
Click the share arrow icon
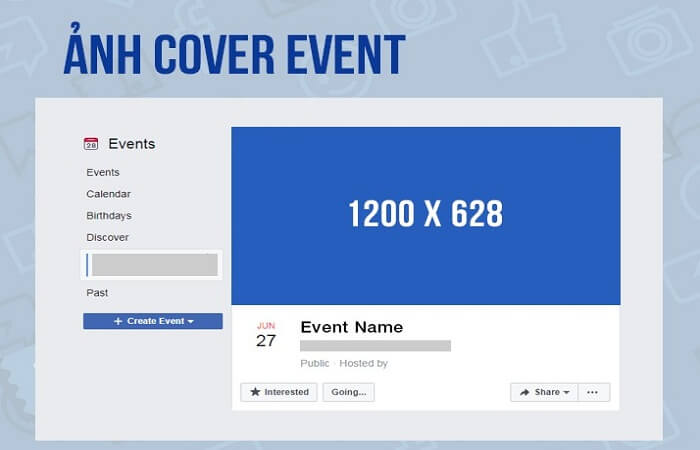point(524,392)
